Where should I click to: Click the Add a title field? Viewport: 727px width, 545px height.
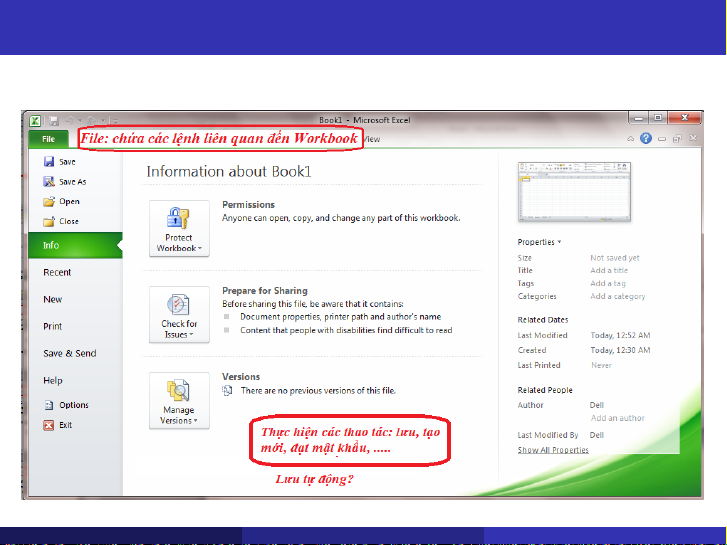click(609, 270)
